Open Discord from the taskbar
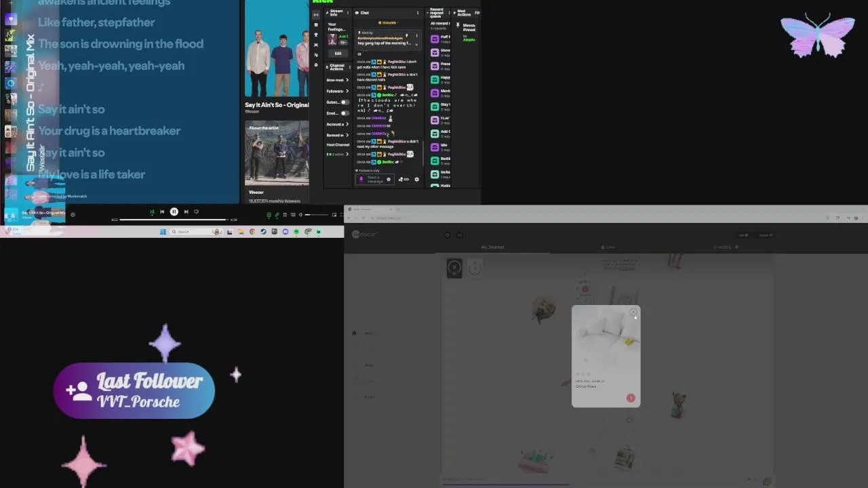This screenshot has width=868, height=488. [285, 232]
